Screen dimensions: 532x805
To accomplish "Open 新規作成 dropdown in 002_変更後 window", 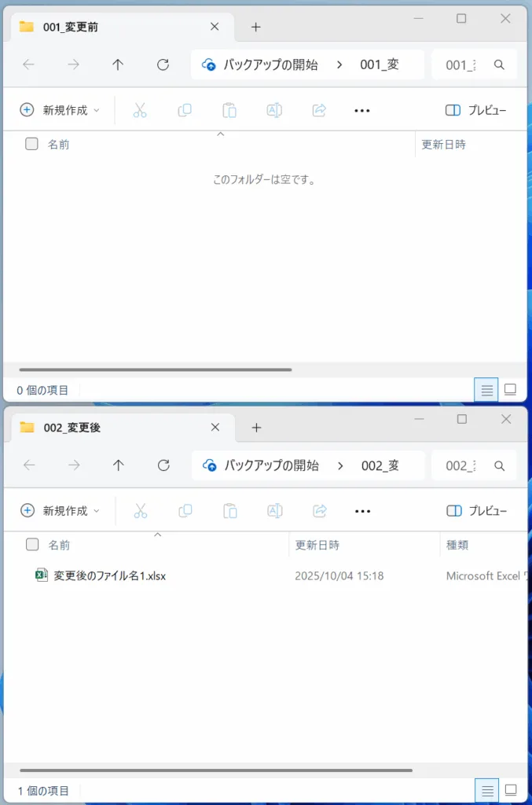I will click(60, 511).
